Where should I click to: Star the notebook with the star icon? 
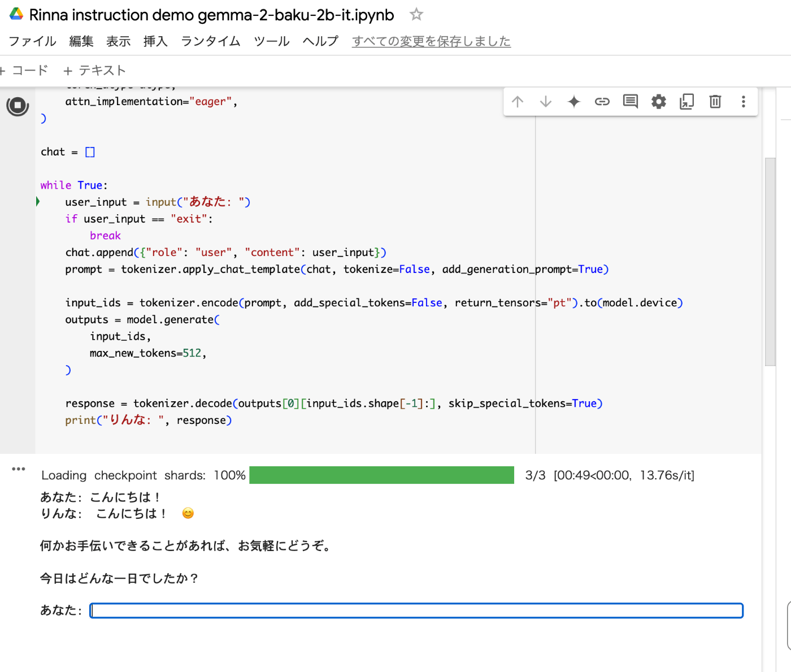(x=416, y=14)
